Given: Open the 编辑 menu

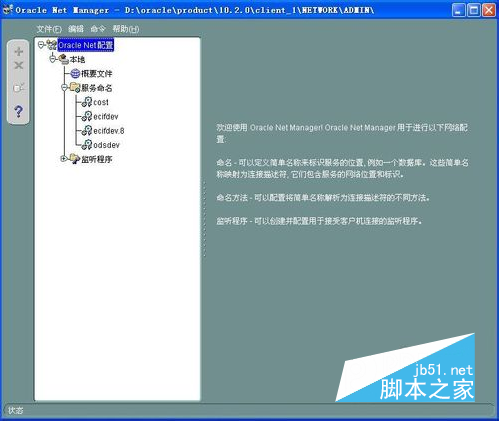Looking at the screenshot, I should point(76,29).
